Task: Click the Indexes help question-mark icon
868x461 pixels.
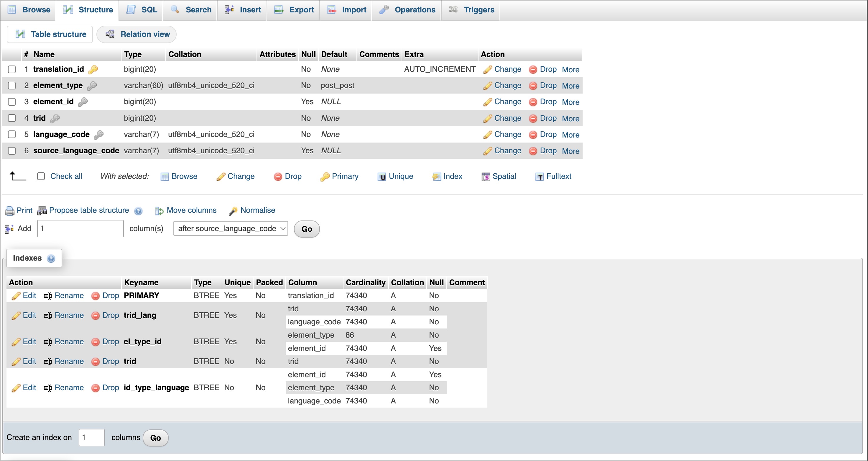Action: click(51, 258)
